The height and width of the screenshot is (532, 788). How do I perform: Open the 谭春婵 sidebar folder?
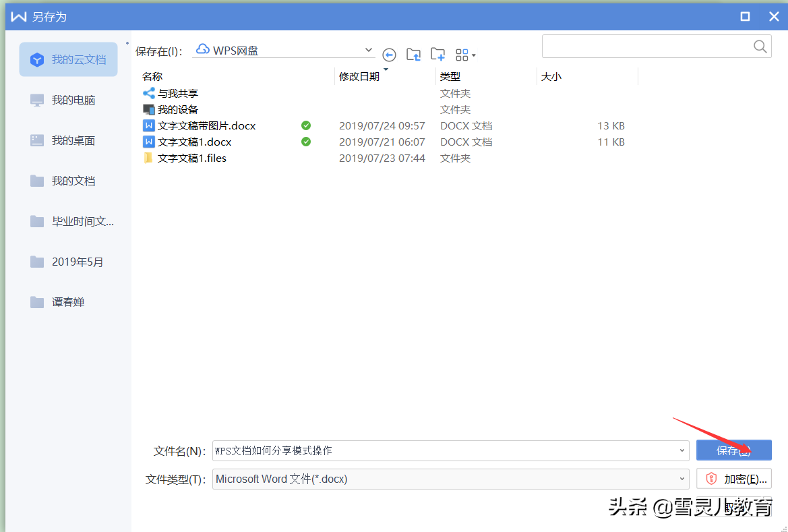(68, 302)
